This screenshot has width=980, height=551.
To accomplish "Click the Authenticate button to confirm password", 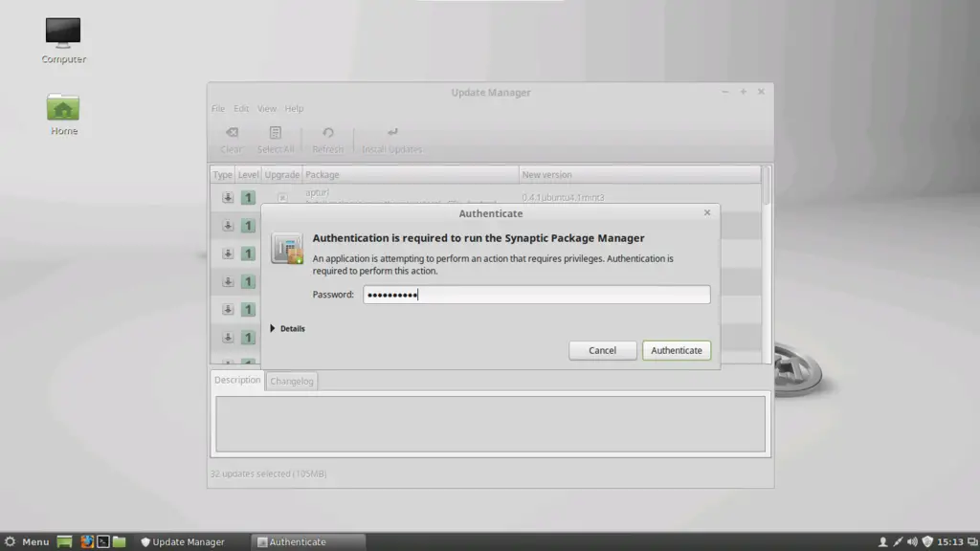I will coord(677,350).
